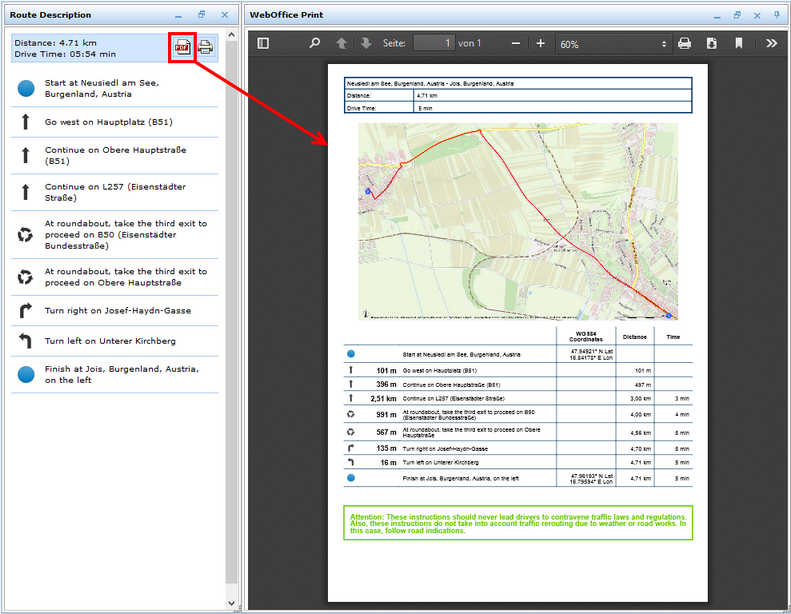Screen dimensions: 791x614
Task: Zoom out of the PDF document
Action: 516,44
